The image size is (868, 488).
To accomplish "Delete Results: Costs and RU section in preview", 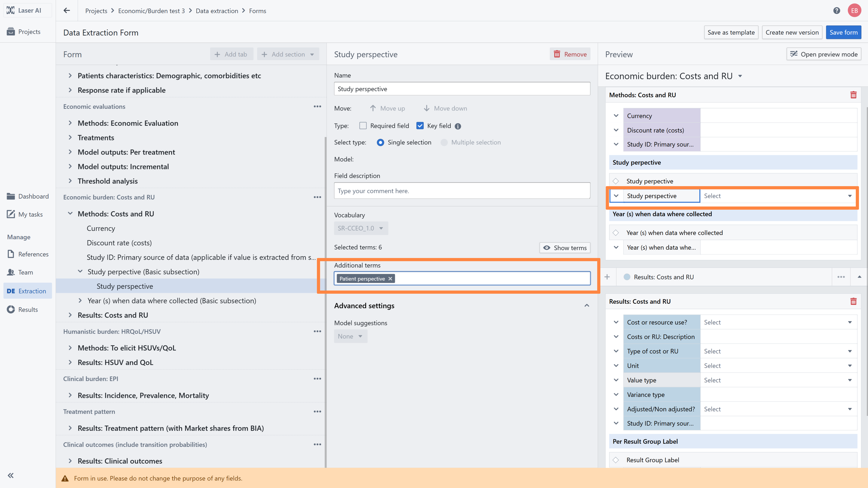I will (853, 301).
